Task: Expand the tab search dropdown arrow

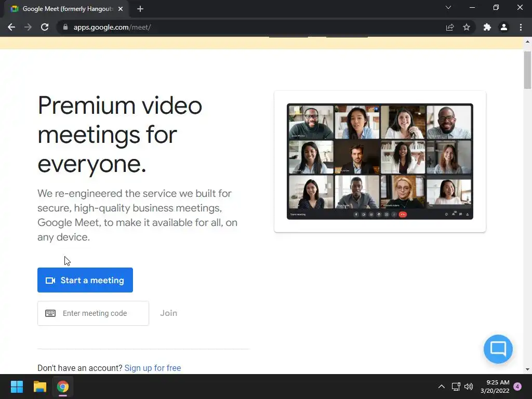Action: tap(448, 7)
